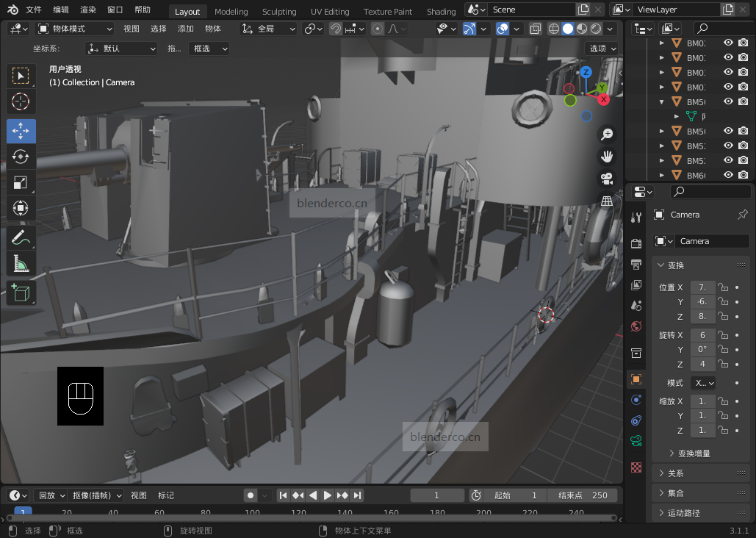Switch perspective/orthographic grid icon
The height and width of the screenshot is (538, 756).
coord(607,201)
